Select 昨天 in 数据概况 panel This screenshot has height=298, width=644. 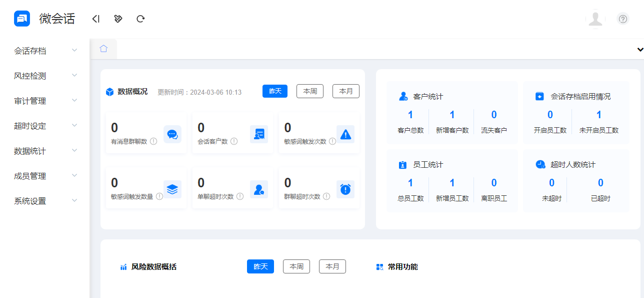tap(275, 91)
